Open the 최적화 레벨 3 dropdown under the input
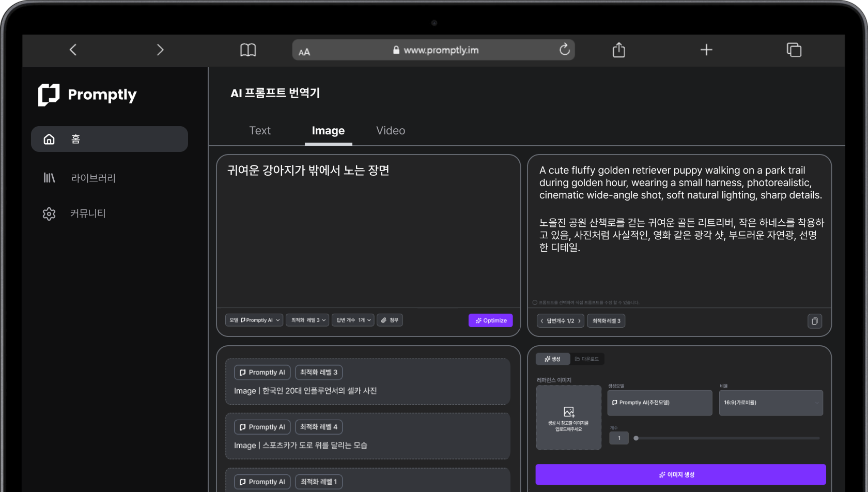 pos(307,320)
